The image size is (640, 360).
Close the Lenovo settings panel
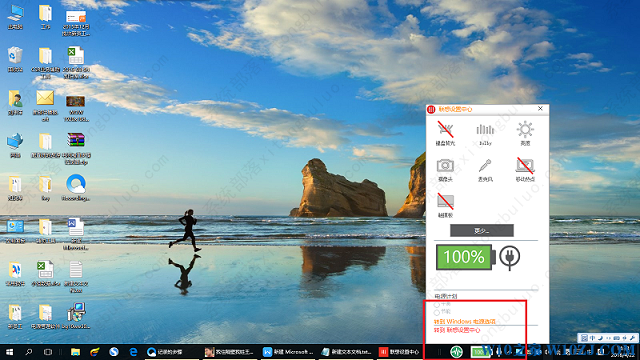click(x=540, y=109)
